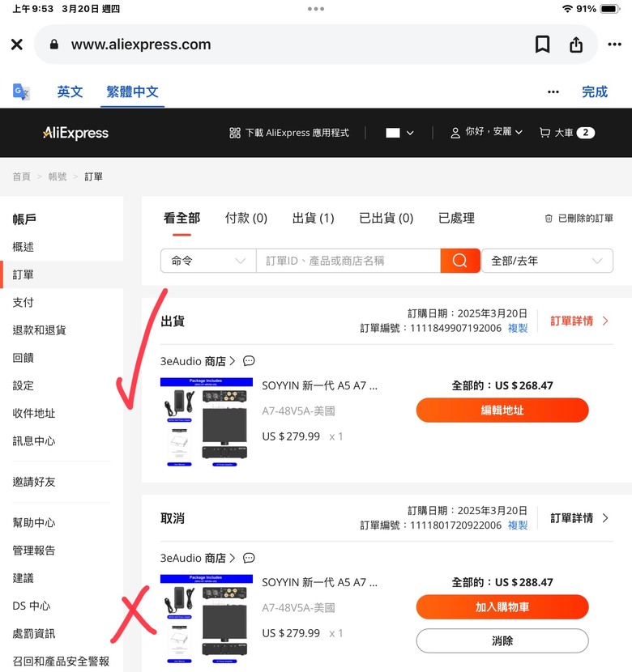This screenshot has height=672, width=632.
Task: Close the browser page with X
Action: click(17, 45)
